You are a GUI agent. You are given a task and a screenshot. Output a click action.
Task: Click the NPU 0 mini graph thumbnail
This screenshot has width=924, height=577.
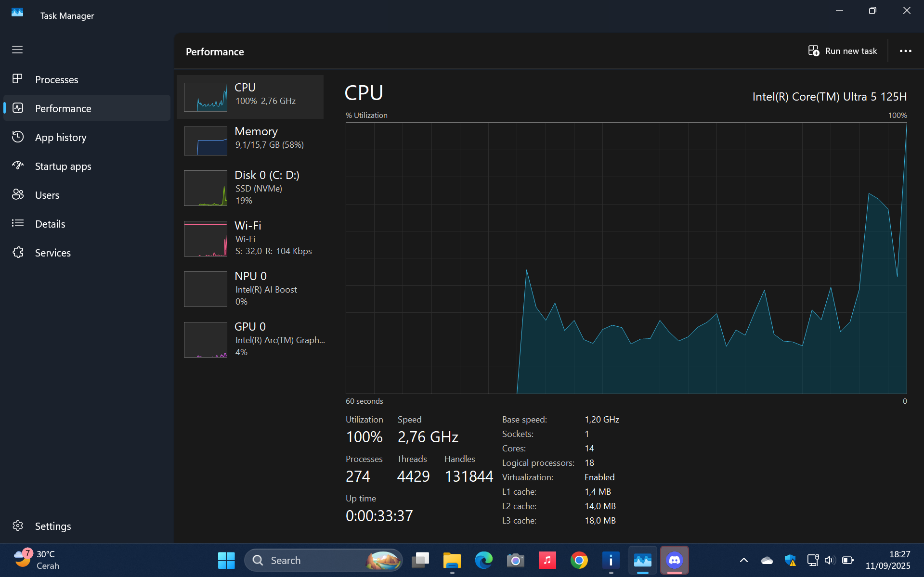(x=206, y=289)
